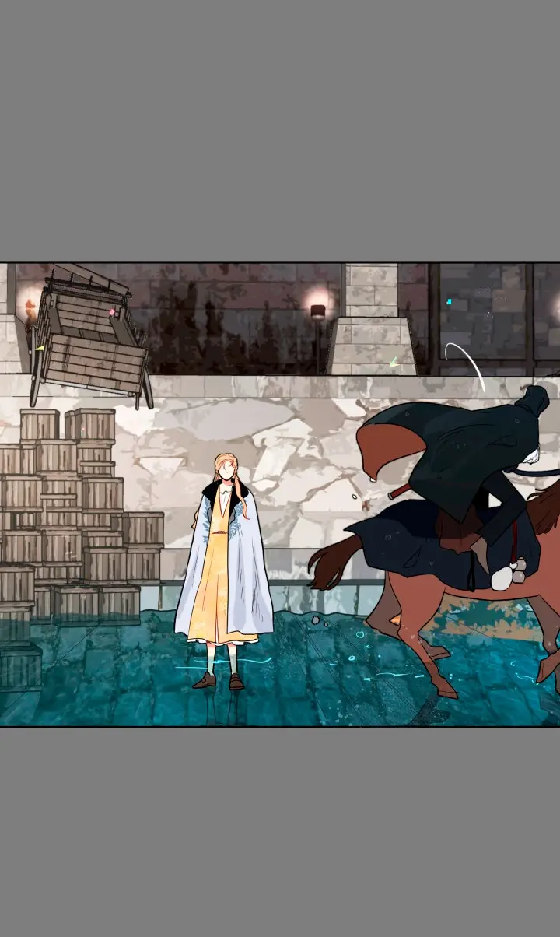Screen dimensions: 560x937
Task: Click the woman's brown shoes
Action: (x=219, y=681)
